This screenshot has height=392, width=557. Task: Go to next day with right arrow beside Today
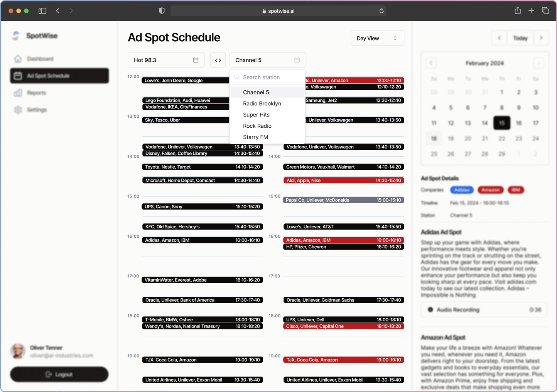click(x=541, y=38)
